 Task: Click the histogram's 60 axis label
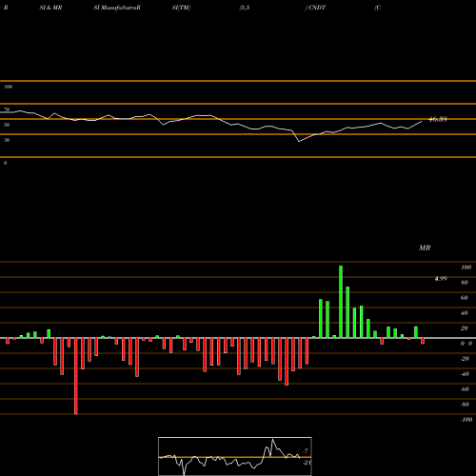465,298
